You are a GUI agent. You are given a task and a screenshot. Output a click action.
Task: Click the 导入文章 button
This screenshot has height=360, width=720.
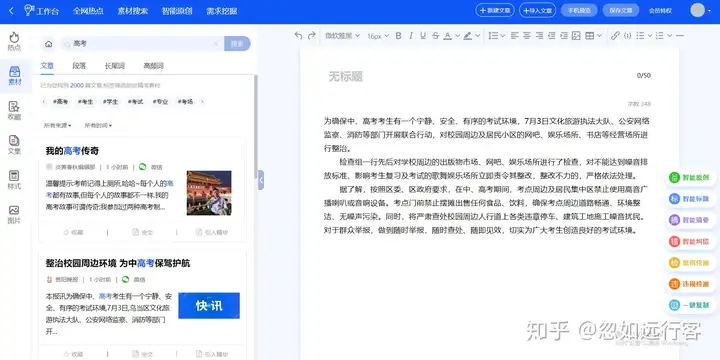[537, 10]
